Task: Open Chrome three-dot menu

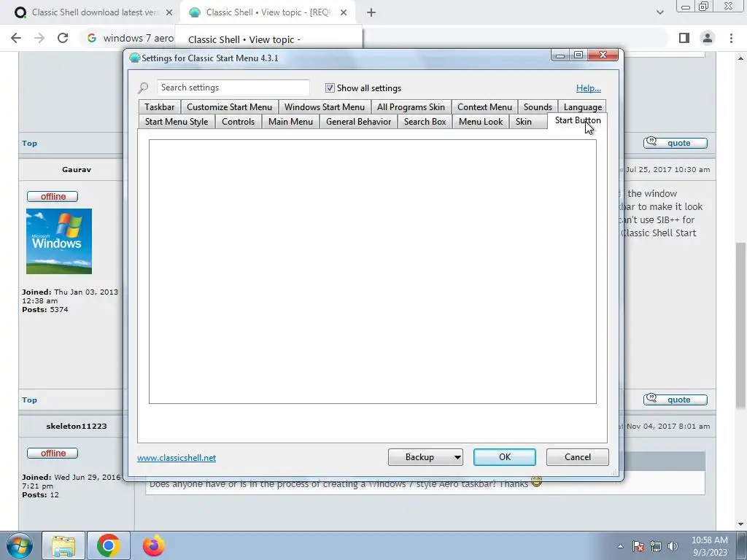Action: [x=731, y=38]
